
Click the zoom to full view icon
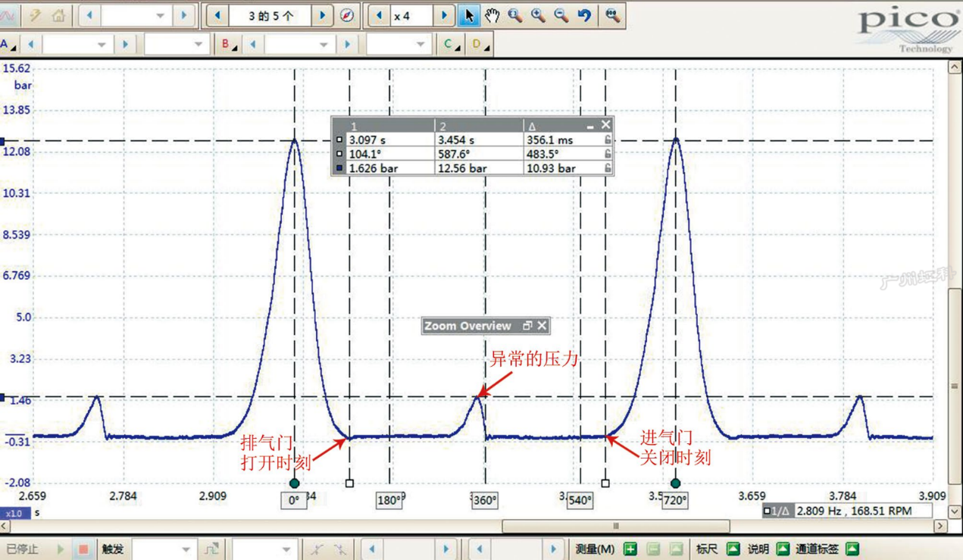[612, 15]
